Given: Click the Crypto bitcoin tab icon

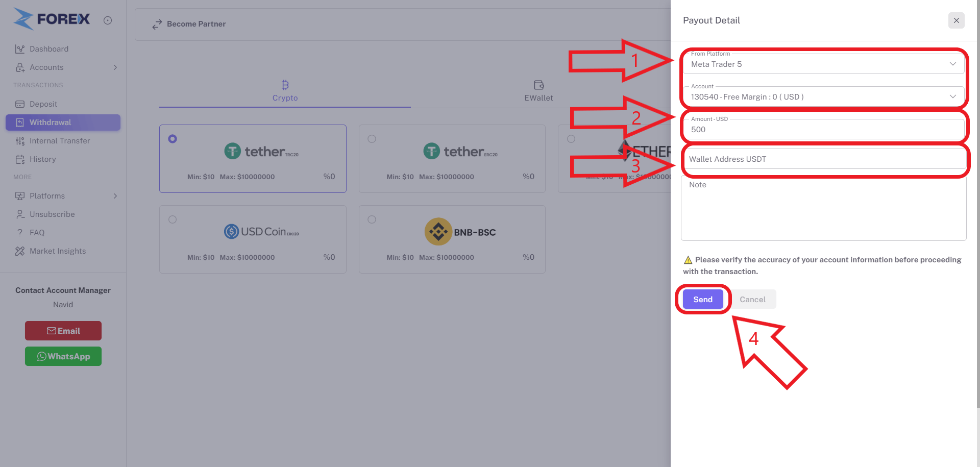Looking at the screenshot, I should point(285,85).
